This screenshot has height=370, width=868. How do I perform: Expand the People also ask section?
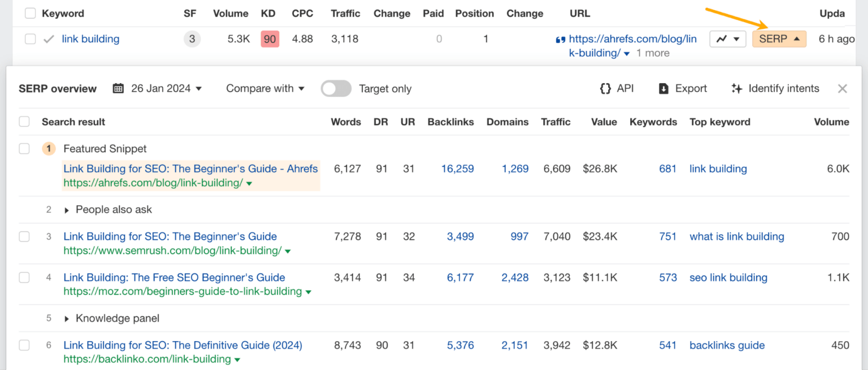[x=67, y=209]
